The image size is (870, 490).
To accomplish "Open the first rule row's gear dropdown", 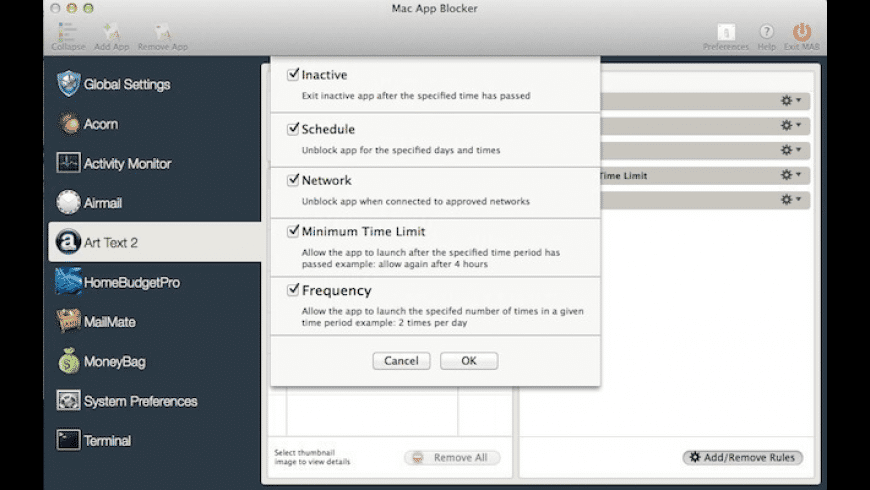I will click(x=791, y=100).
